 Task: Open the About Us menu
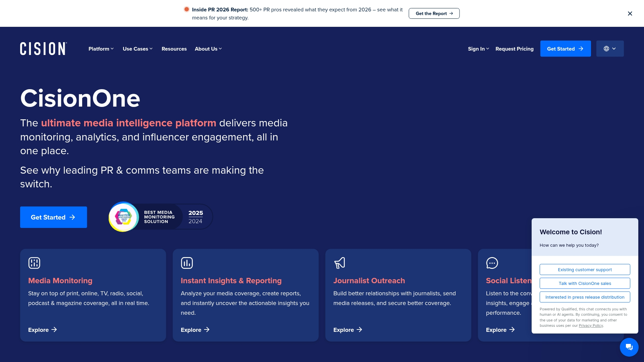[208, 49]
